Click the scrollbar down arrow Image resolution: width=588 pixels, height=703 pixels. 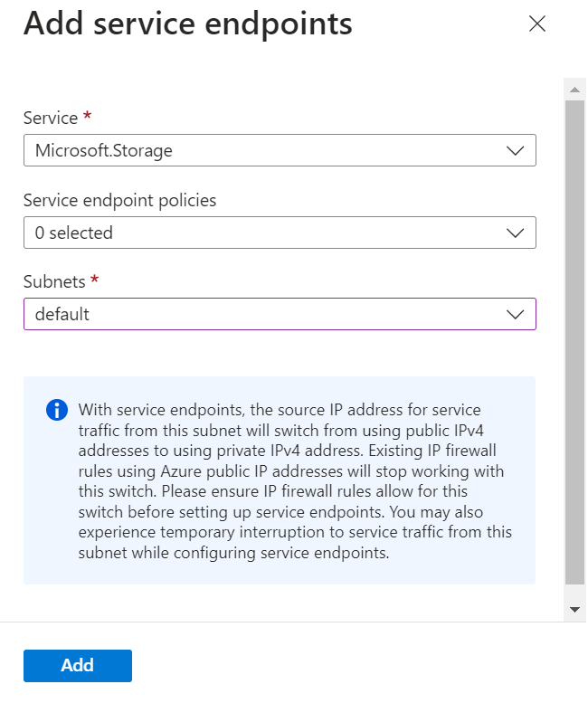click(x=574, y=610)
